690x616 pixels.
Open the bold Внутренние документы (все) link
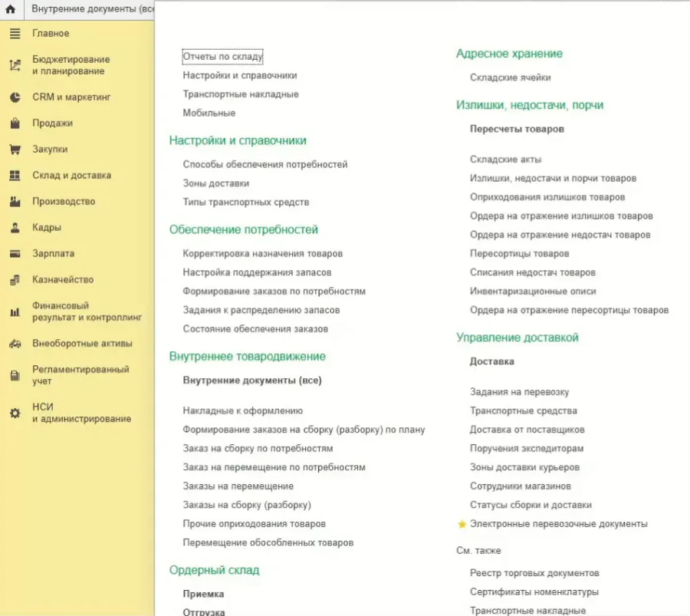coord(252,380)
